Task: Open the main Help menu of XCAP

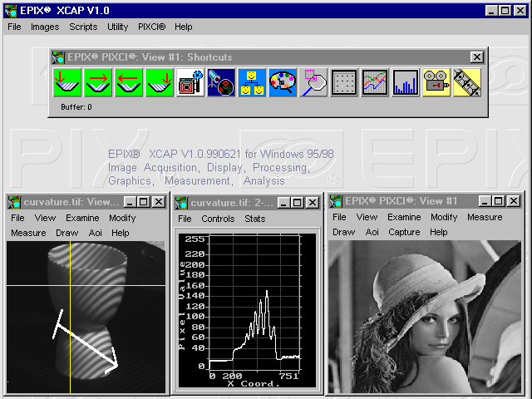Action: 184,27
